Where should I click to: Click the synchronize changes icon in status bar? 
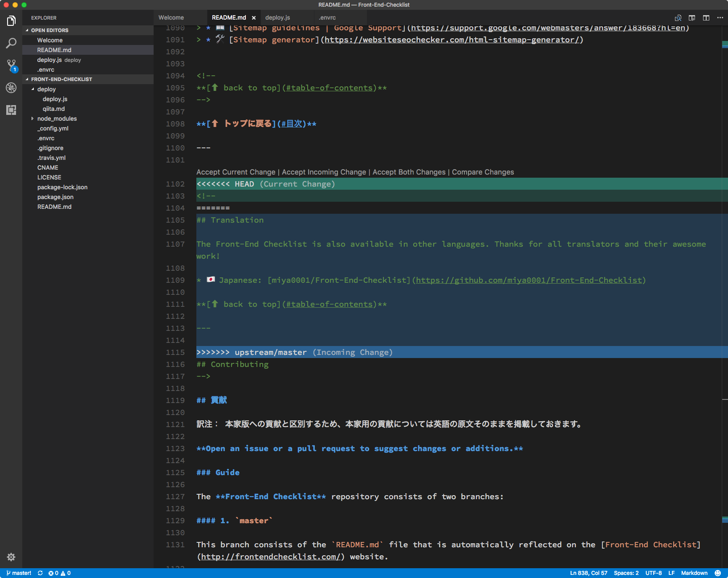pos(40,573)
